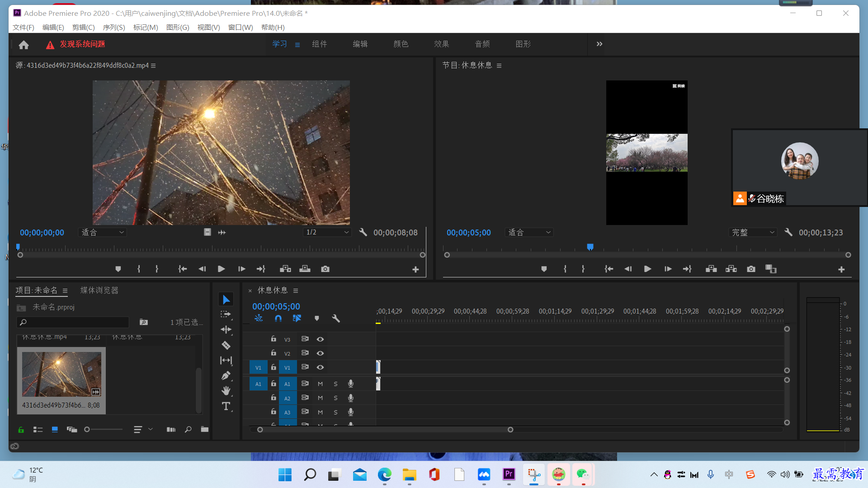This screenshot has height=488, width=868.
Task: Solo track A2
Action: click(x=335, y=398)
